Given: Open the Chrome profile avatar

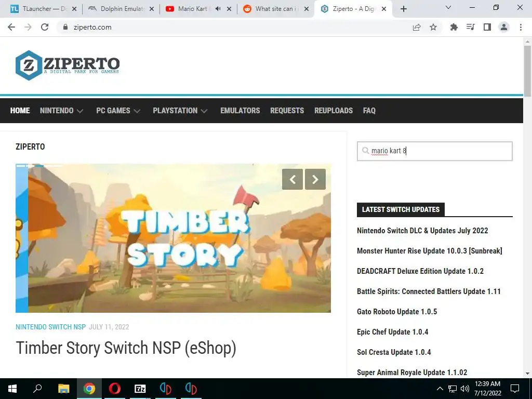Looking at the screenshot, I should point(504,27).
